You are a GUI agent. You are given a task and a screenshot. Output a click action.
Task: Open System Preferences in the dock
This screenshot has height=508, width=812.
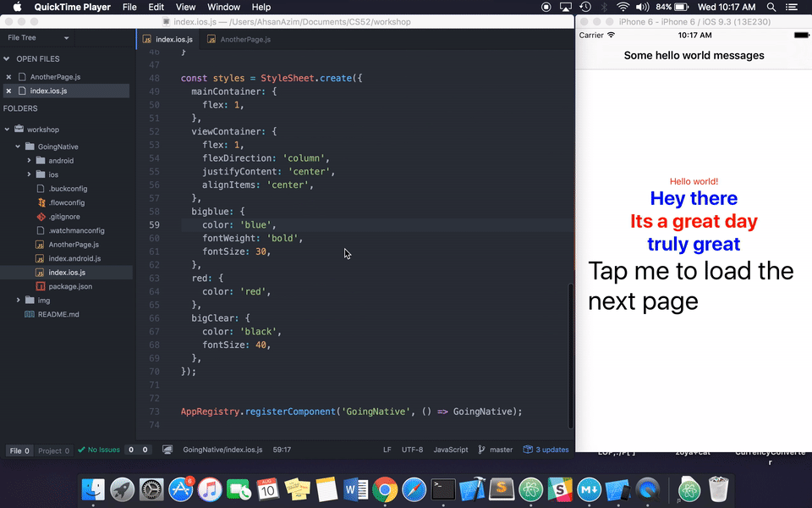coord(151,489)
